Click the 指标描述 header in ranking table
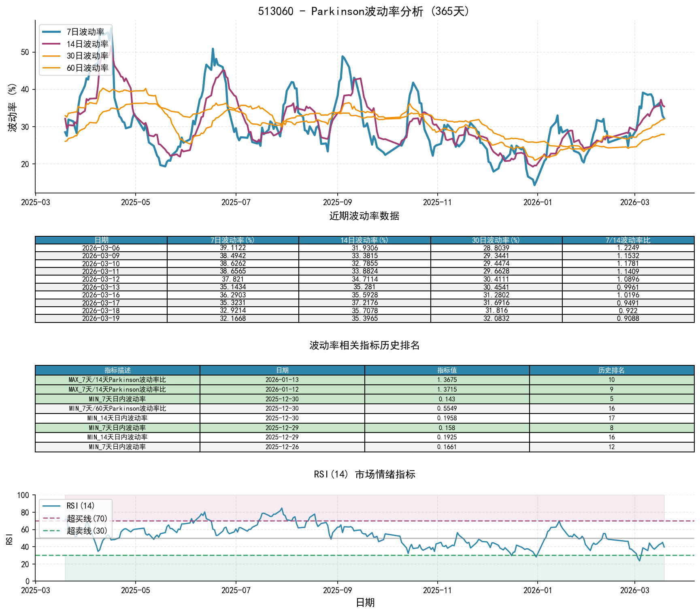The width and height of the screenshot is (700, 613). 117,370
